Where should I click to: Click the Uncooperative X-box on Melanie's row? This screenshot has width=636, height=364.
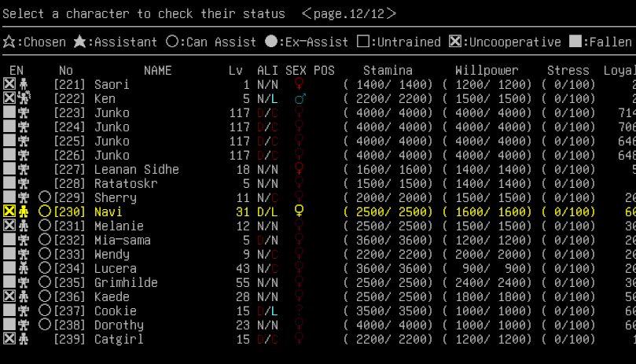9,226
